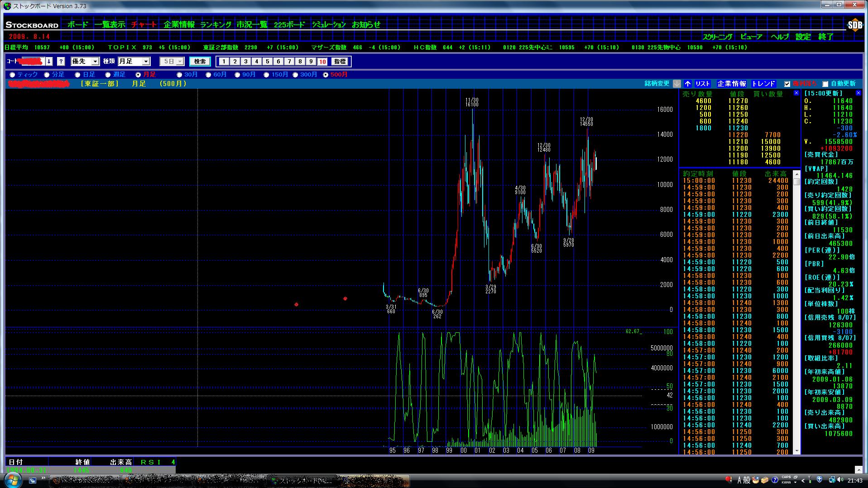The width and height of the screenshot is (868, 488).
Task: Open the Windows Start button
Action: (12, 480)
